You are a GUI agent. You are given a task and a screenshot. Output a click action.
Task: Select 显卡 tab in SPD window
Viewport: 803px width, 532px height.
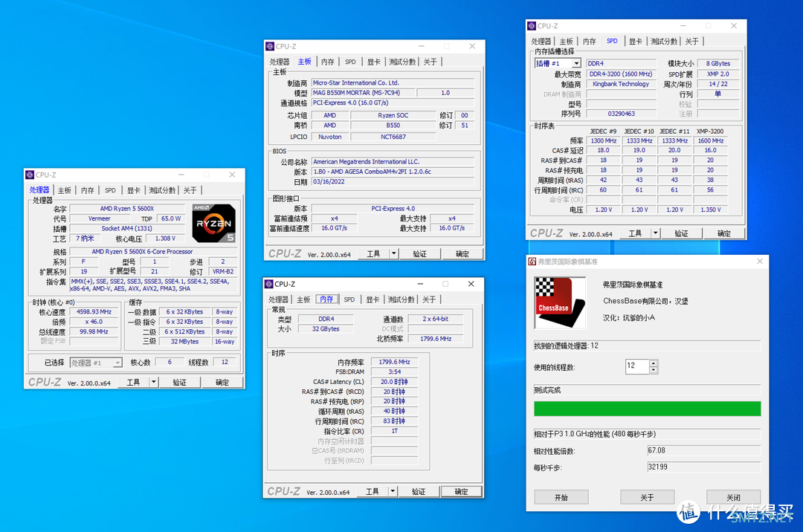pos(636,42)
